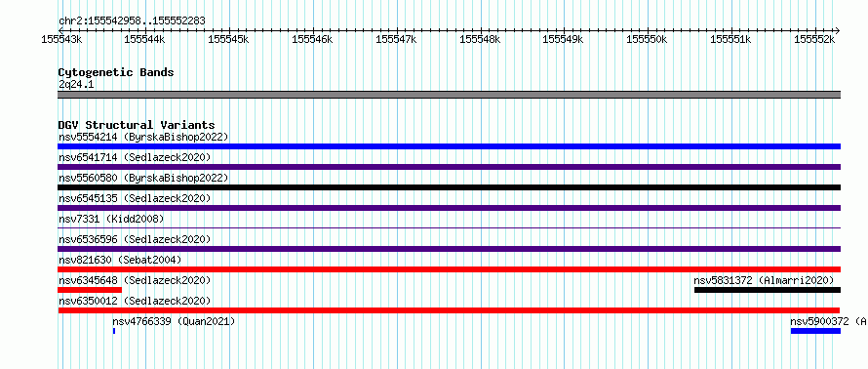
Task: Click the 155549k ruler label
Action: click(563, 39)
